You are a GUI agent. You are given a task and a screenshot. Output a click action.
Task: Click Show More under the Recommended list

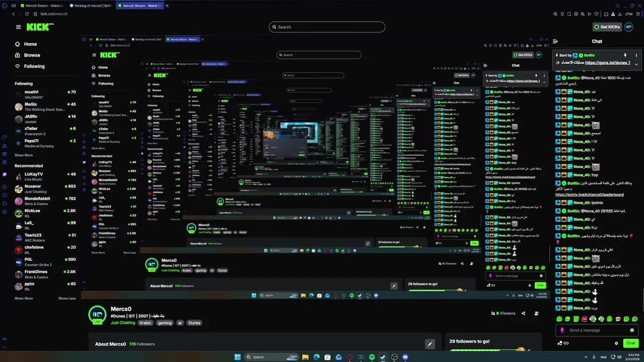click(x=24, y=298)
